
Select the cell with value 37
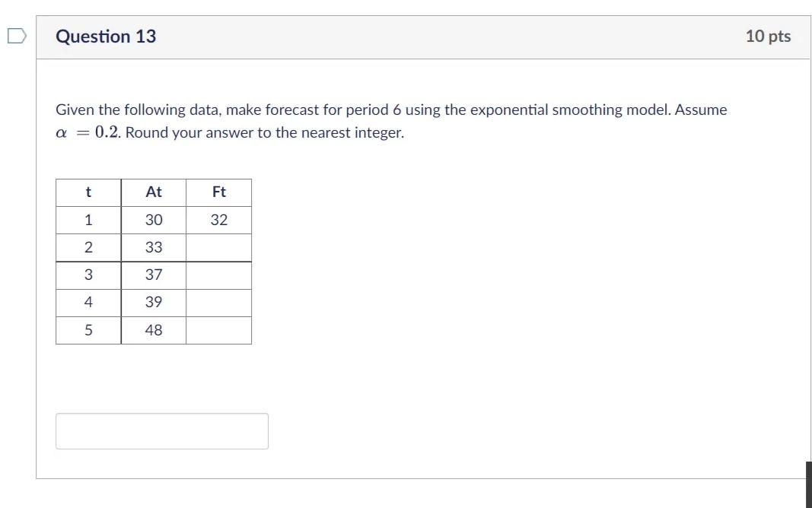153,275
